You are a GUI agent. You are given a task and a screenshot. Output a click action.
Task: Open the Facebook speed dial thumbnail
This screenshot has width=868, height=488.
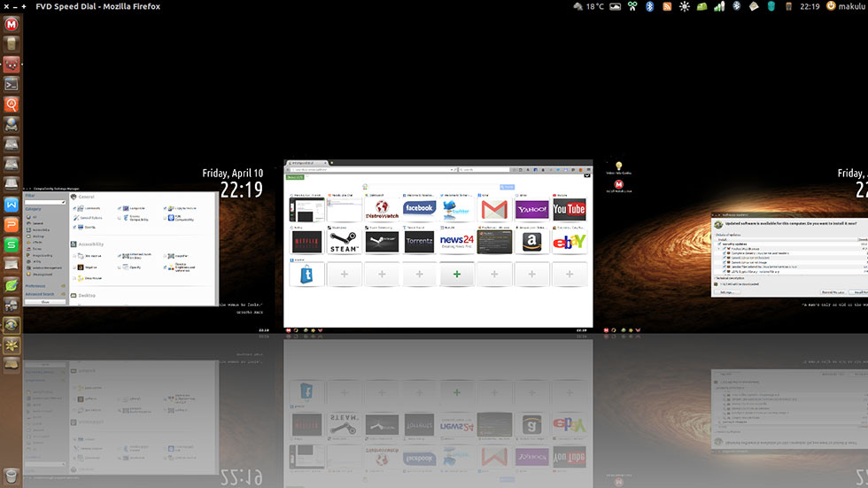(419, 209)
